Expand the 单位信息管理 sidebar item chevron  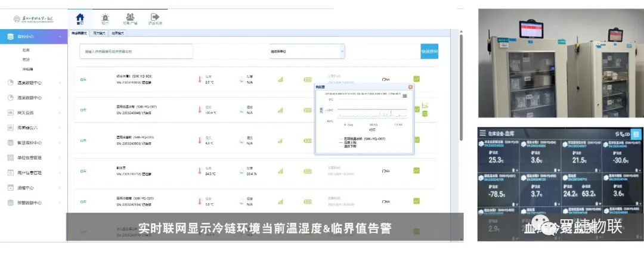click(x=60, y=158)
